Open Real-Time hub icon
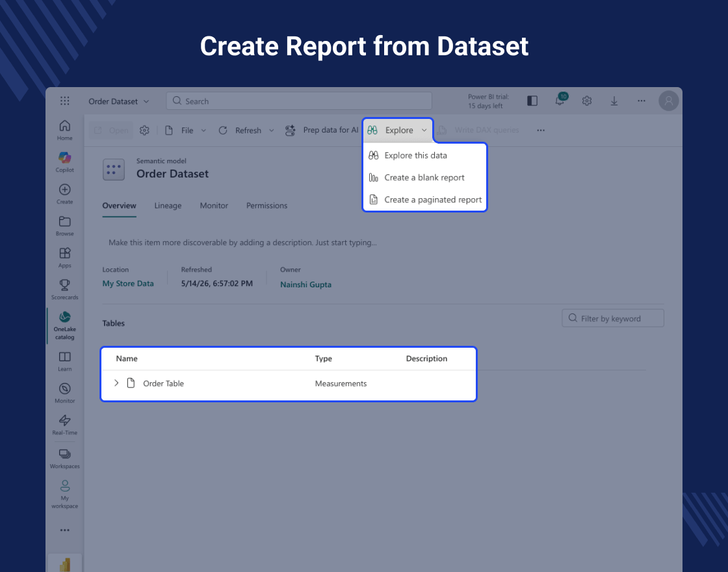The width and height of the screenshot is (728, 572). [64, 420]
